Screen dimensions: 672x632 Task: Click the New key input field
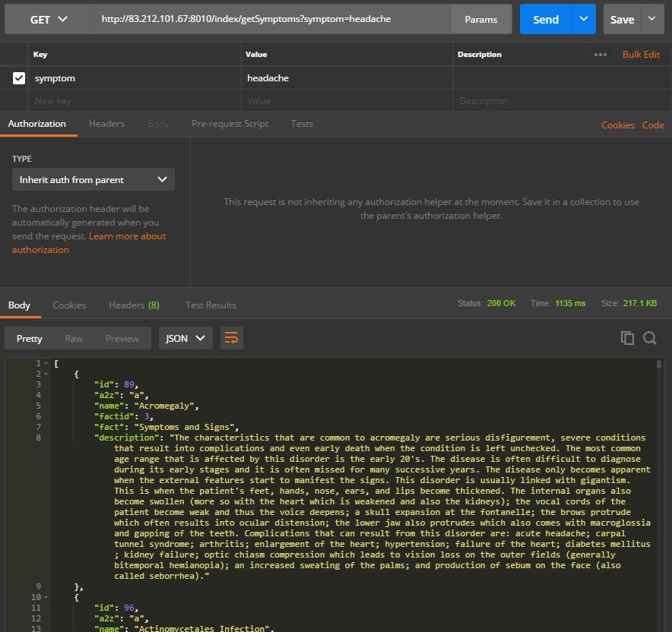point(134,101)
